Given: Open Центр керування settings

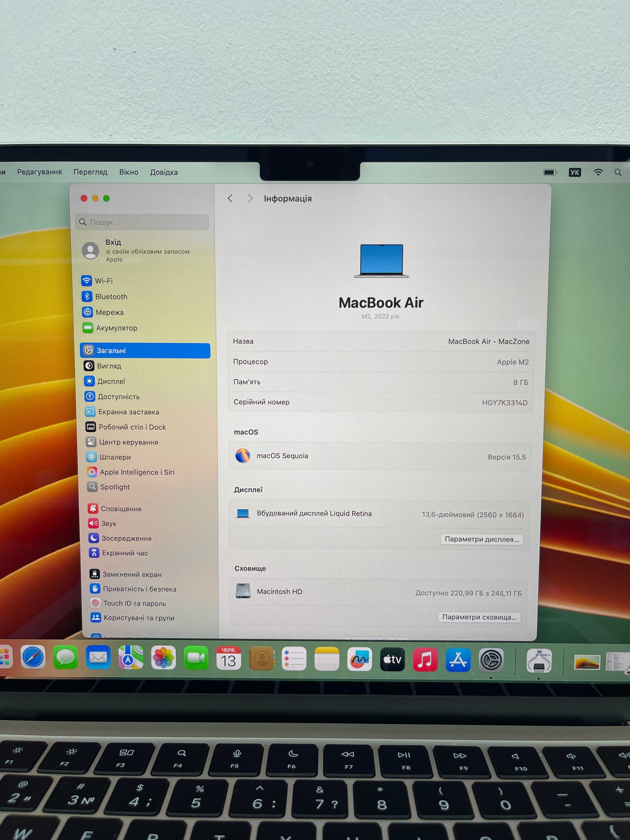Looking at the screenshot, I should [x=122, y=442].
